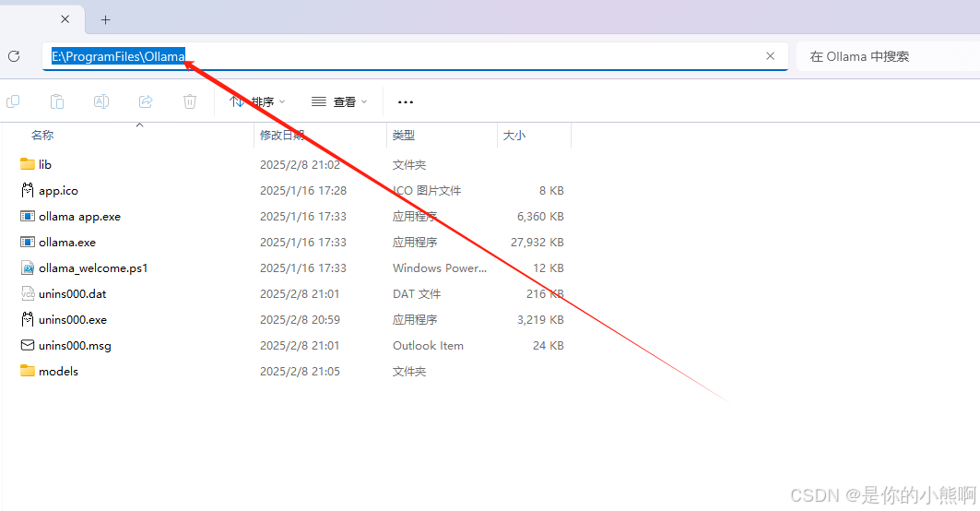Image resolution: width=980 pixels, height=511 pixels.
Task: Select the ollama.exe file icon
Action: [28, 242]
